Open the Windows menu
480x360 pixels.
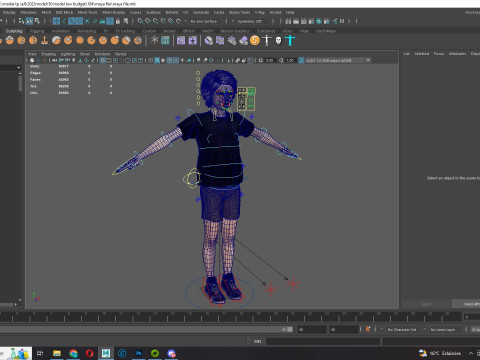(x=28, y=12)
